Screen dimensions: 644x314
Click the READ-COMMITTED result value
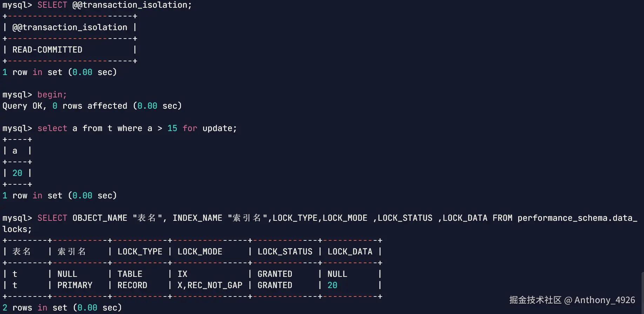[47, 50]
